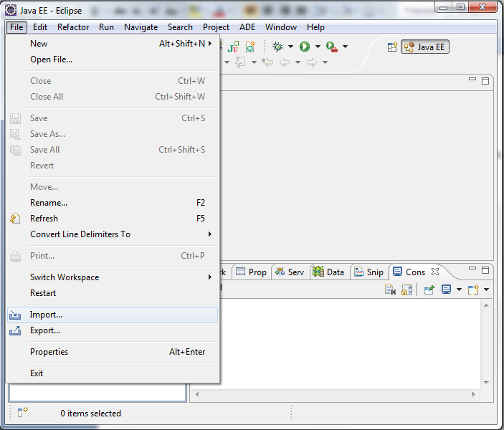The width and height of the screenshot is (504, 430).
Task: Click the Clear Console icon
Action: coord(390,290)
